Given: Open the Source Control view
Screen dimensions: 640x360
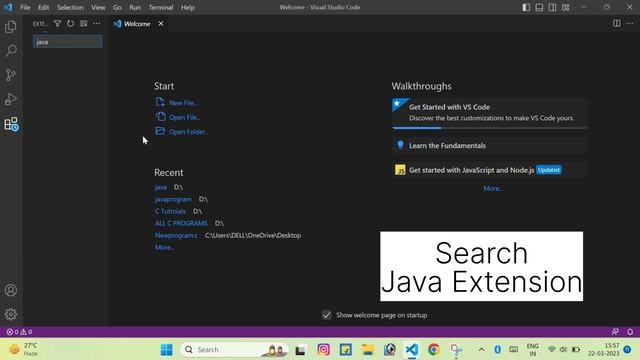Looking at the screenshot, I should (x=11, y=75).
